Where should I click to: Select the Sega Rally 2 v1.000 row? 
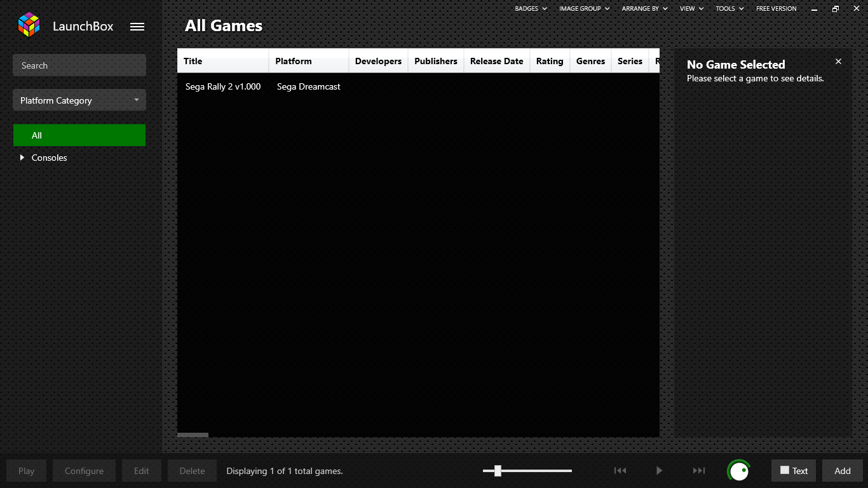pos(418,86)
